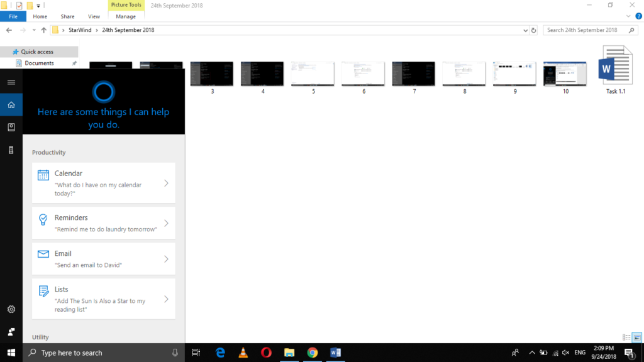Select the Email suggestion in Cortana

pyautogui.click(x=103, y=258)
